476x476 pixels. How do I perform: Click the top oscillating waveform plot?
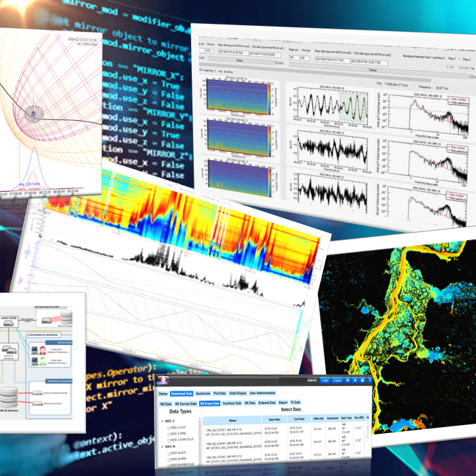tap(332, 105)
